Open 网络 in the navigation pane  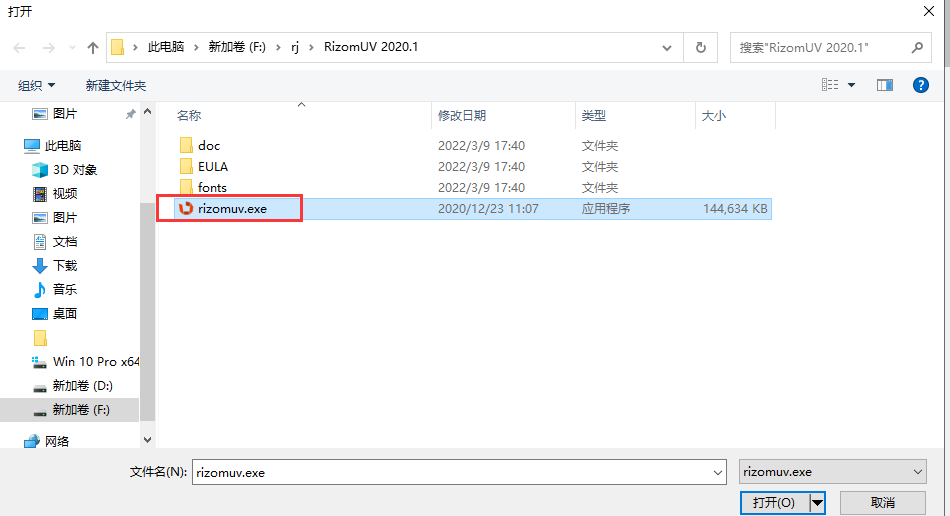coord(56,442)
